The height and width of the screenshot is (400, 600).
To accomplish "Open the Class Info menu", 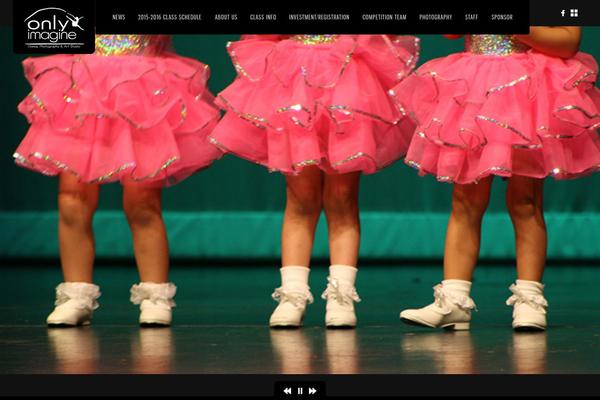I will (263, 17).
